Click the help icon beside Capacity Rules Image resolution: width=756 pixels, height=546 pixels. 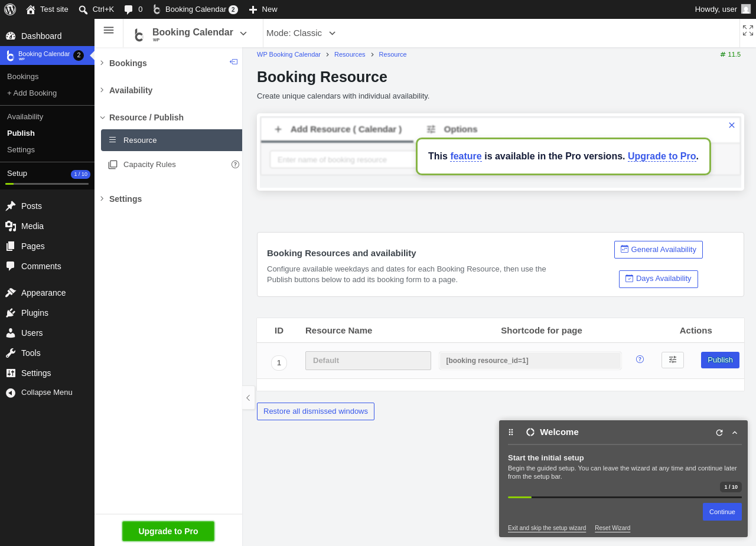(236, 165)
